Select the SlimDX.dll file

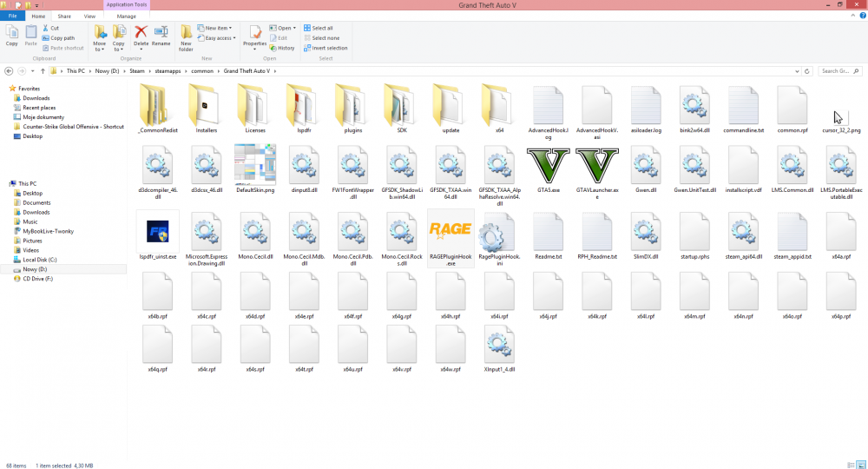click(646, 231)
